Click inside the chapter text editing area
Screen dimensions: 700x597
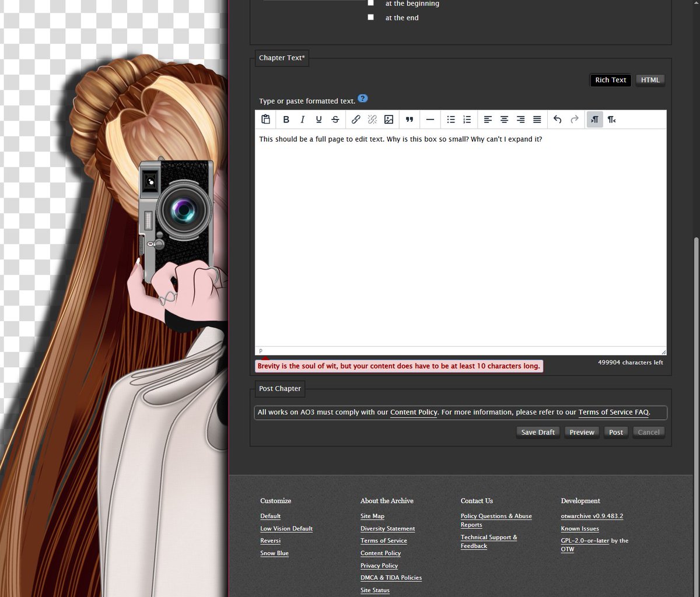[461, 239]
